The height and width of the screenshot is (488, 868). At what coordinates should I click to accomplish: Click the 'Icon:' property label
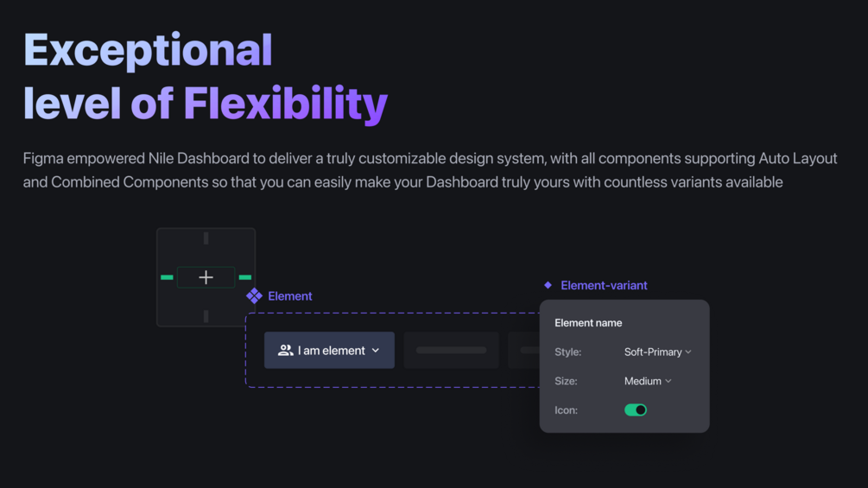click(x=566, y=410)
